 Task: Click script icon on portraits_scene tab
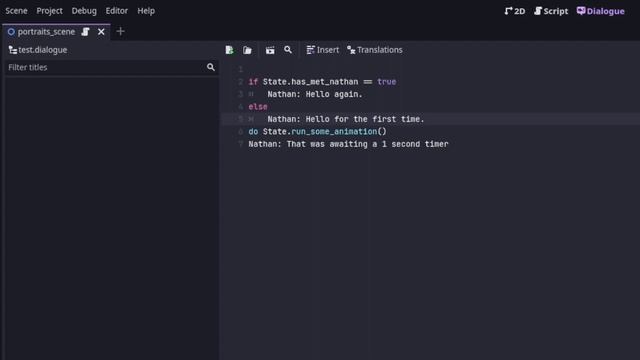(85, 32)
